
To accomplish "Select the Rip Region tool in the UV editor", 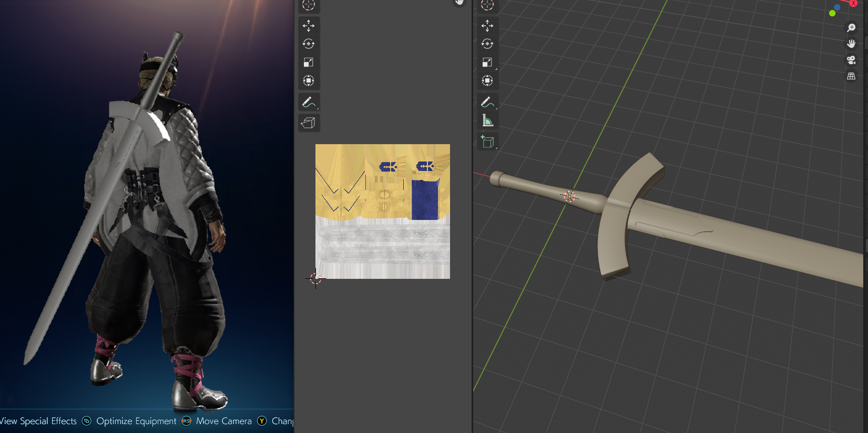I will [309, 123].
